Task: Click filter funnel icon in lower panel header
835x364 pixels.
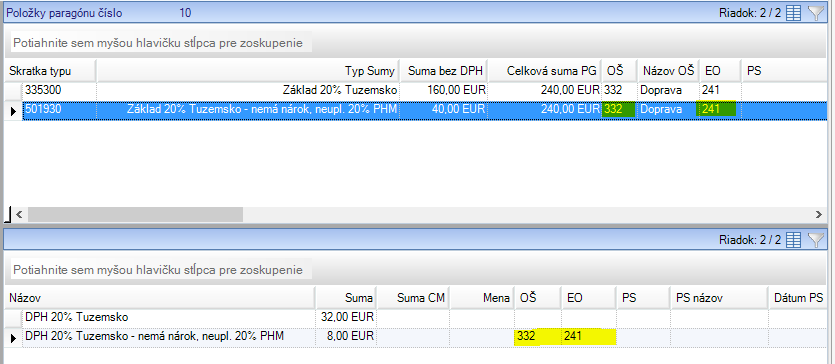Action: [816, 240]
